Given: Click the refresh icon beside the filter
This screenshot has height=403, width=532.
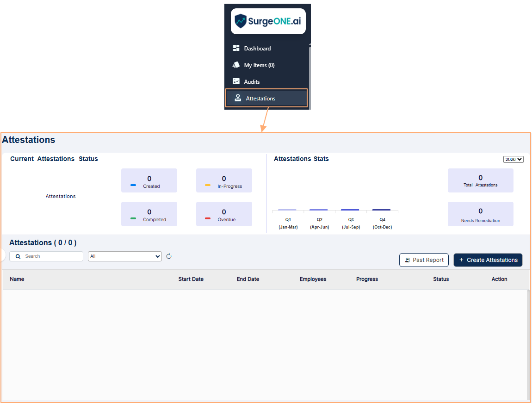Looking at the screenshot, I should pos(169,256).
